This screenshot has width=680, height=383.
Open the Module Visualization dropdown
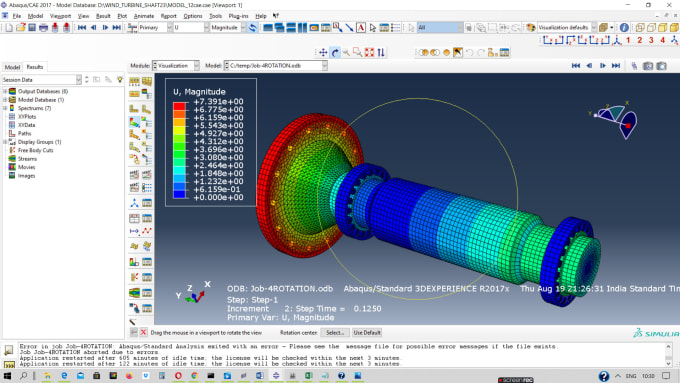176,65
